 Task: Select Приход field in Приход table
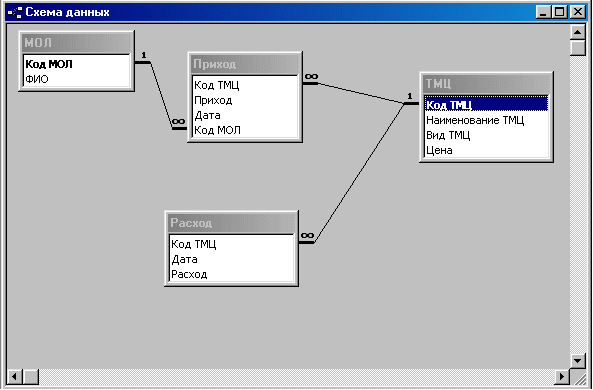click(245, 100)
